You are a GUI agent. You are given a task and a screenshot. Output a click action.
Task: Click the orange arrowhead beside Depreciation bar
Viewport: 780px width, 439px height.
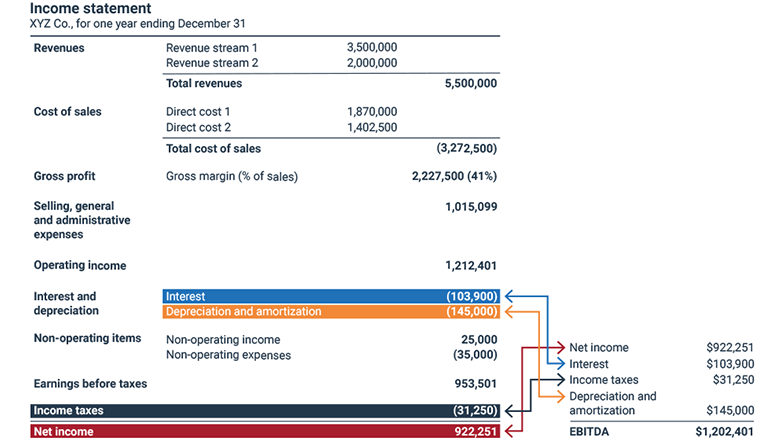coord(509,312)
